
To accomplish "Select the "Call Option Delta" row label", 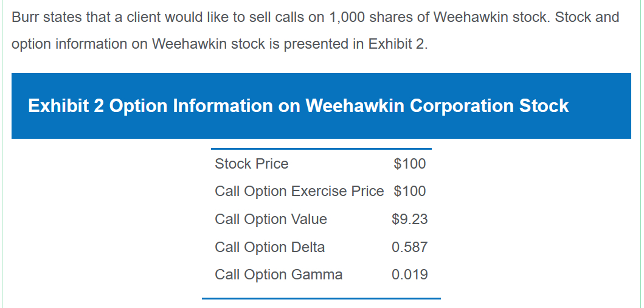I will tap(269, 247).
